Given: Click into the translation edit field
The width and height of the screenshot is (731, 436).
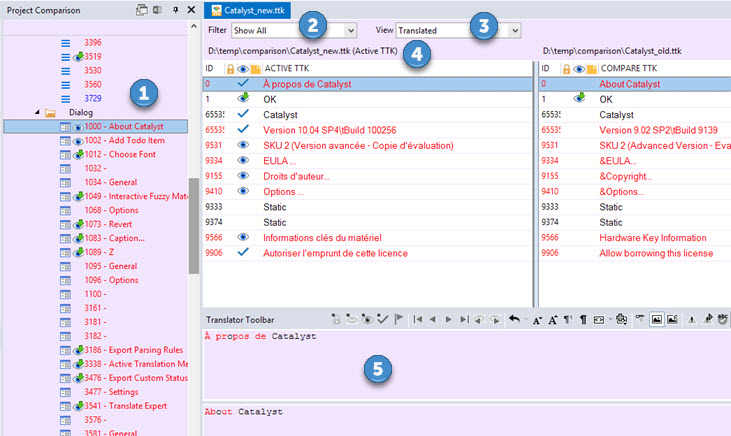Looking at the screenshot, I should pyautogui.click(x=467, y=364).
